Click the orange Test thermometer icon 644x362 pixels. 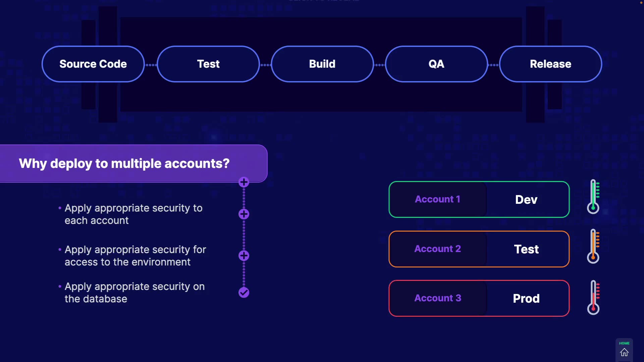click(593, 246)
